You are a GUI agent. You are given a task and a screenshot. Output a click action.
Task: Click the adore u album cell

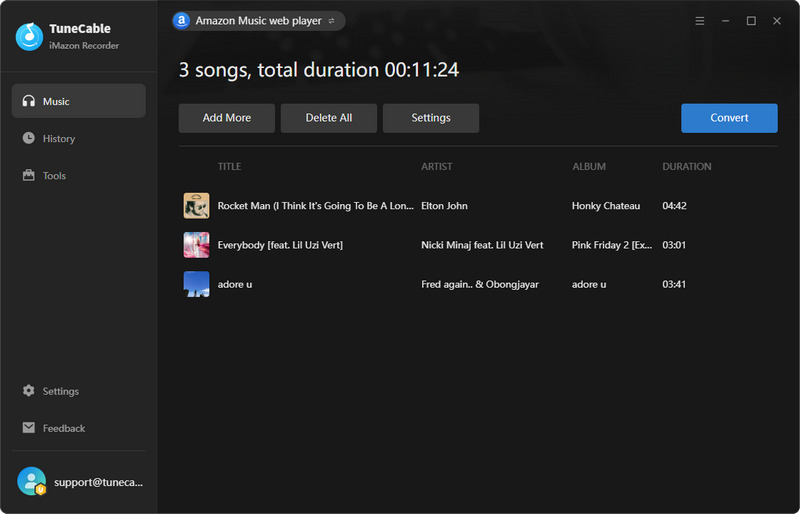589,284
